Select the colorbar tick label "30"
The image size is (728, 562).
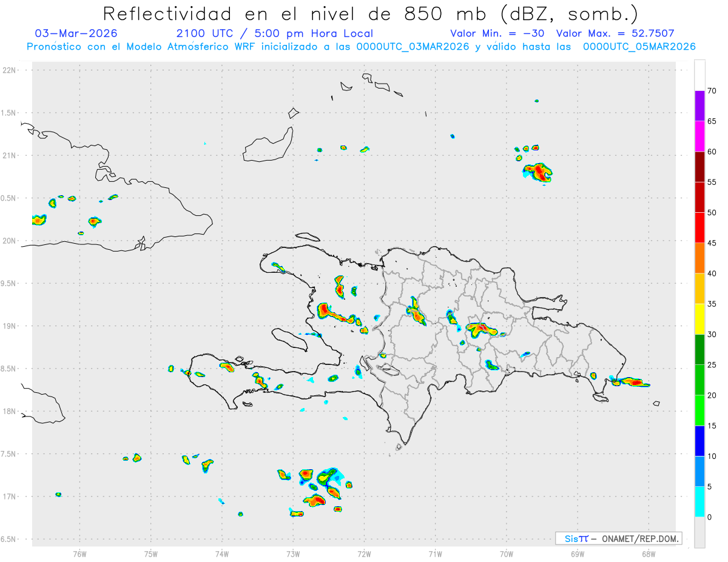(x=712, y=334)
